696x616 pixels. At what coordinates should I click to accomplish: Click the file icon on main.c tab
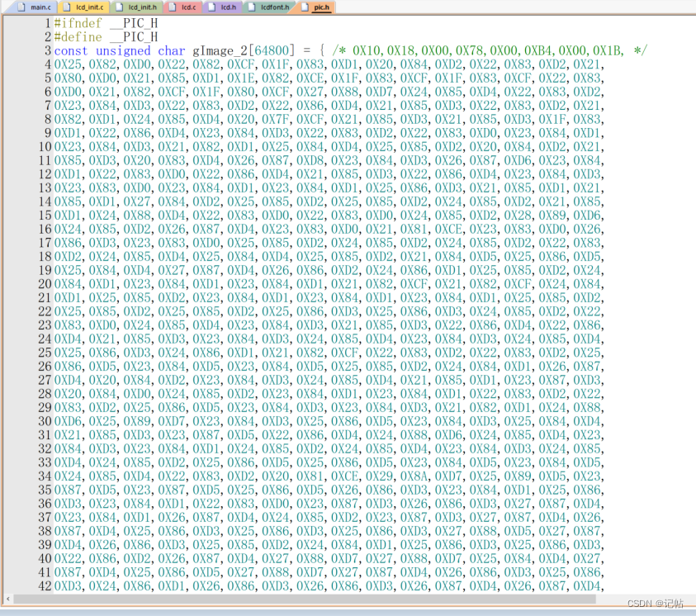21,7
